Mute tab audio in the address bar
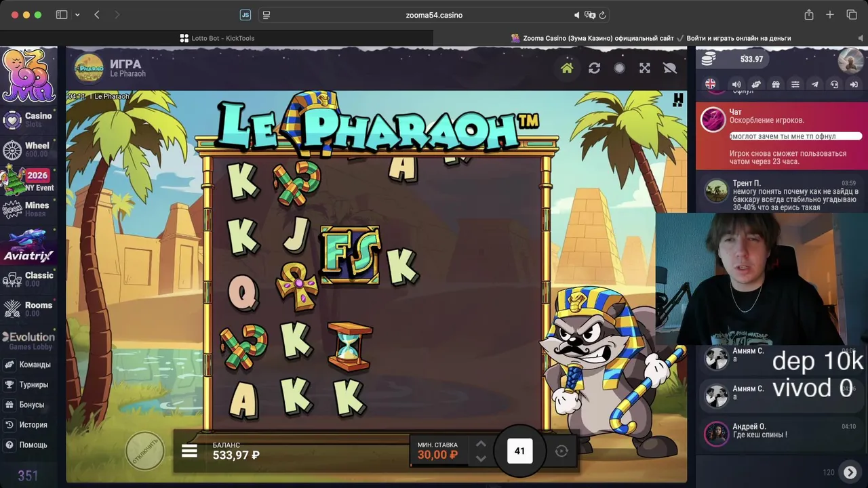This screenshot has width=868, height=488. click(x=577, y=15)
